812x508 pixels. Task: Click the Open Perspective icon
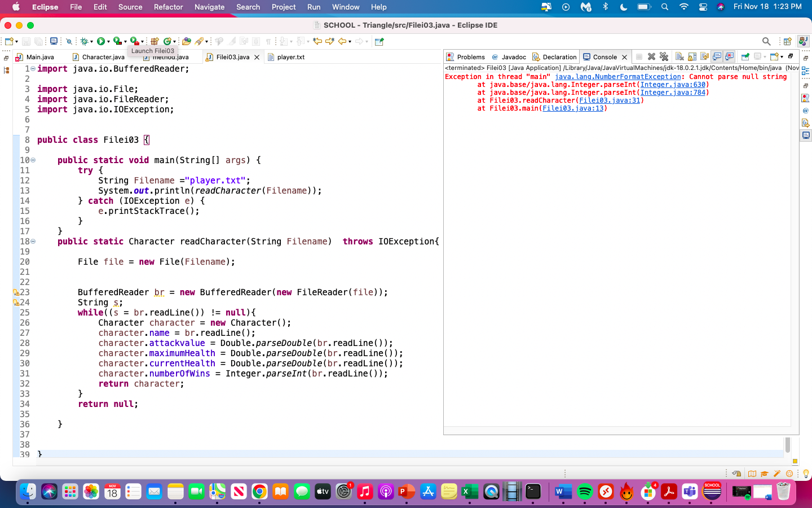coord(788,41)
